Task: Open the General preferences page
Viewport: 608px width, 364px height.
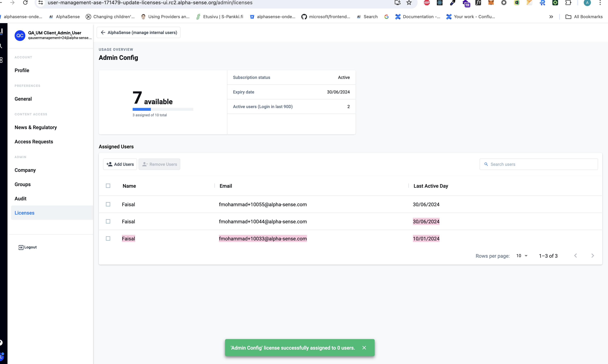Action: (23, 99)
